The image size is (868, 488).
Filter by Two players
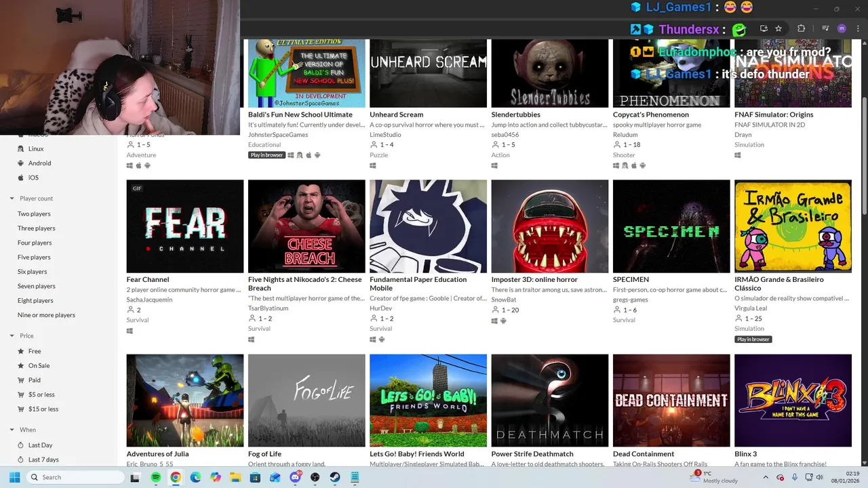coord(34,214)
